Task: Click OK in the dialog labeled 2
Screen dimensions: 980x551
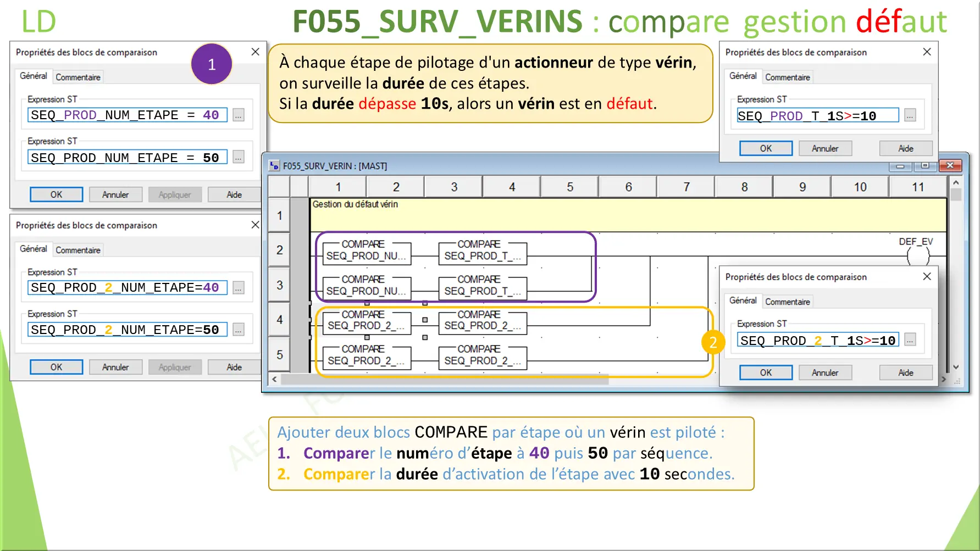Action: [765, 372]
